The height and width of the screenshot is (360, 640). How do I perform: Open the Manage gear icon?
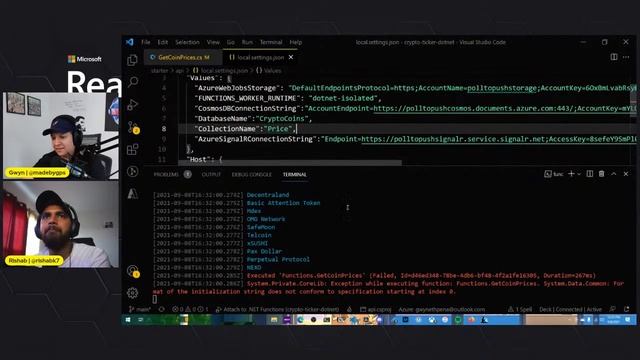tap(132, 293)
